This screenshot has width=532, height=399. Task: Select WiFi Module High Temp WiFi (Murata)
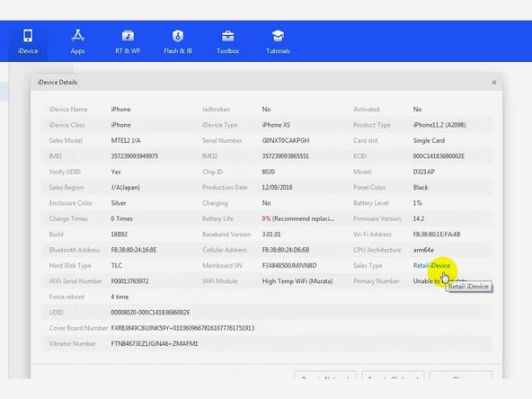point(297,281)
